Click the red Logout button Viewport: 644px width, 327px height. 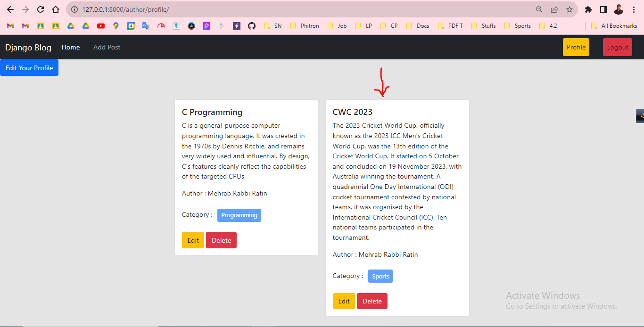618,47
